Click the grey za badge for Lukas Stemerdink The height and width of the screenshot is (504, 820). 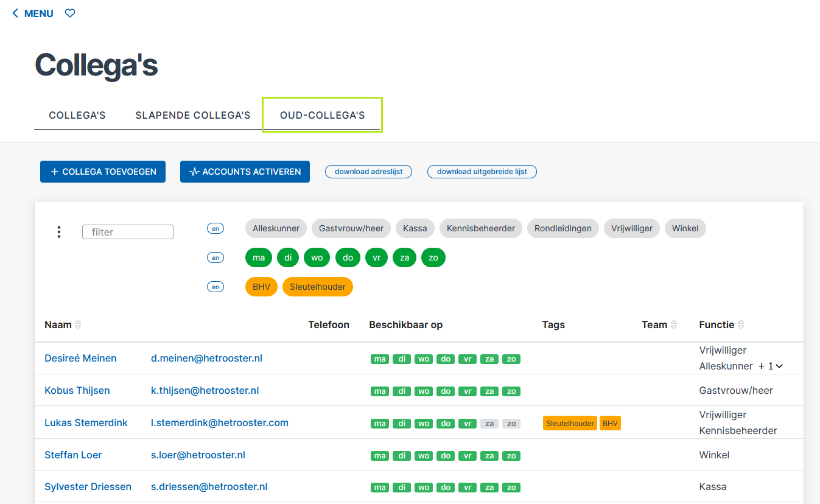pyautogui.click(x=489, y=424)
